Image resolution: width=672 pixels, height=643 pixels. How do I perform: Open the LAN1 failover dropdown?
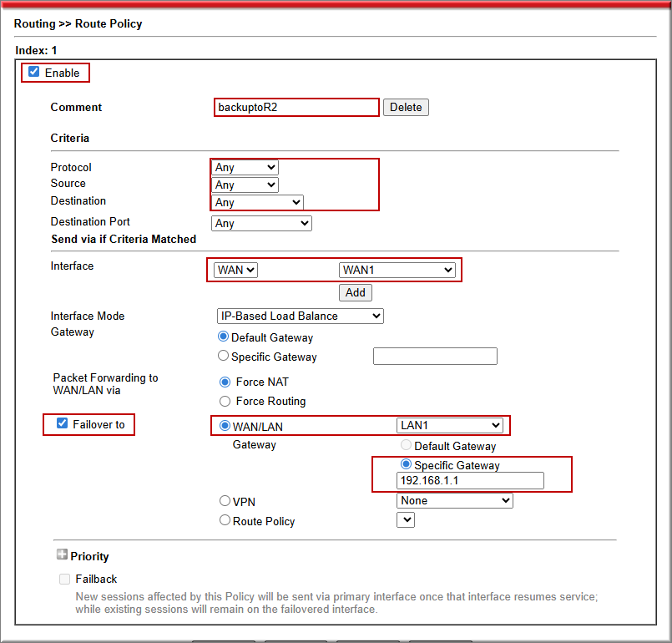[x=450, y=425]
